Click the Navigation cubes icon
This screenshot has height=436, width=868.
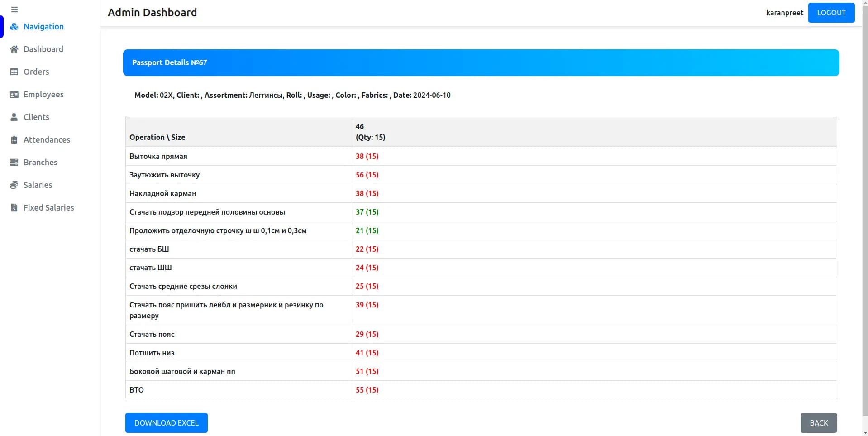(14, 27)
